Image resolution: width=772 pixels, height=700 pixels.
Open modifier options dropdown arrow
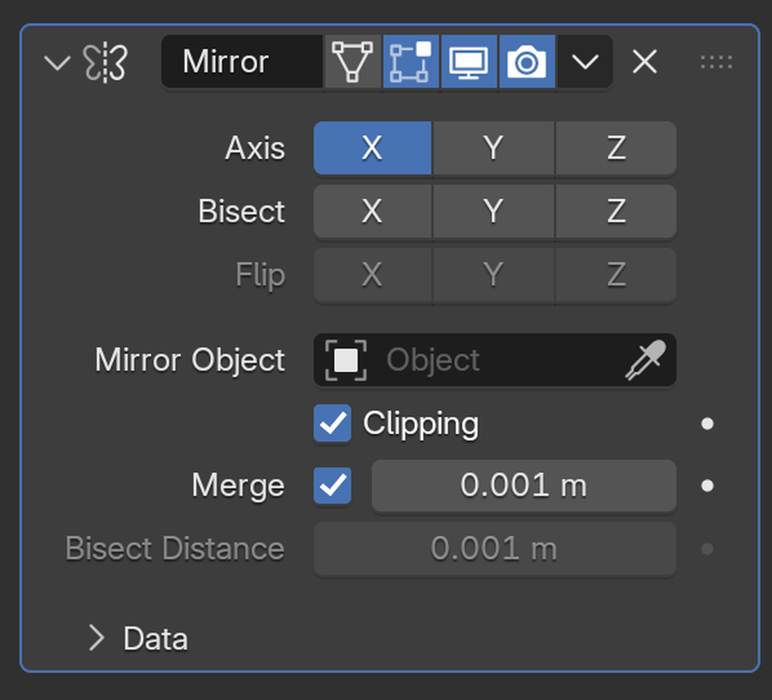585,61
